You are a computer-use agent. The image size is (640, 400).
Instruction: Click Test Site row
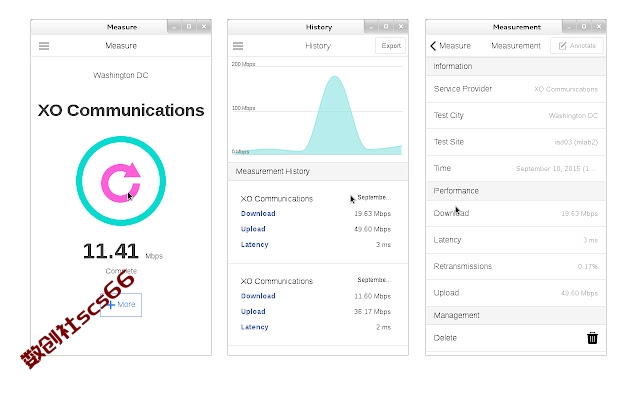(x=516, y=142)
